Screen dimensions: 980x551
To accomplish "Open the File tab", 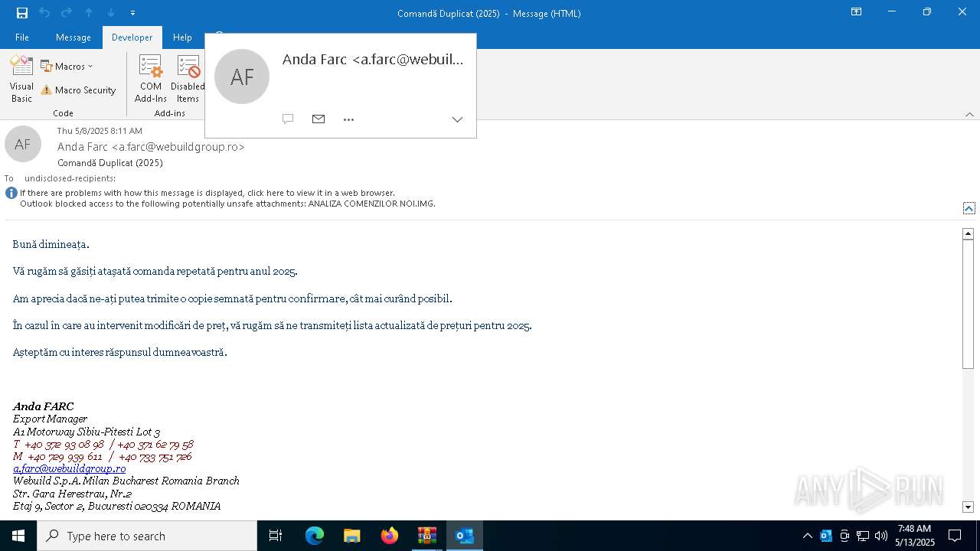I will (22, 37).
